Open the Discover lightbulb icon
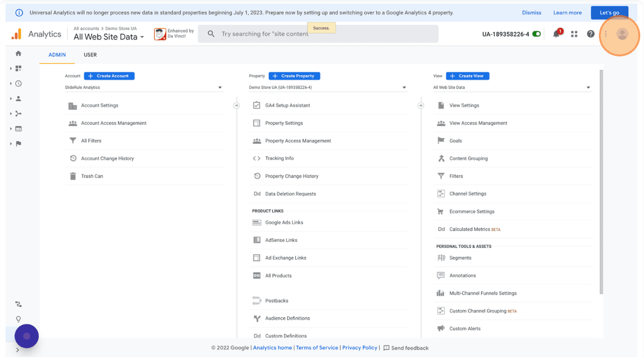 19,319
